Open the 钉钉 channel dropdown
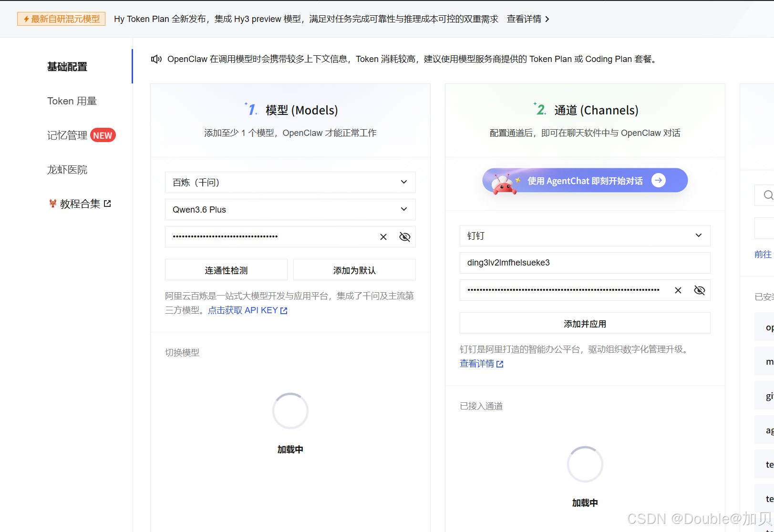Viewport: 774px width, 532px height. tap(585, 235)
